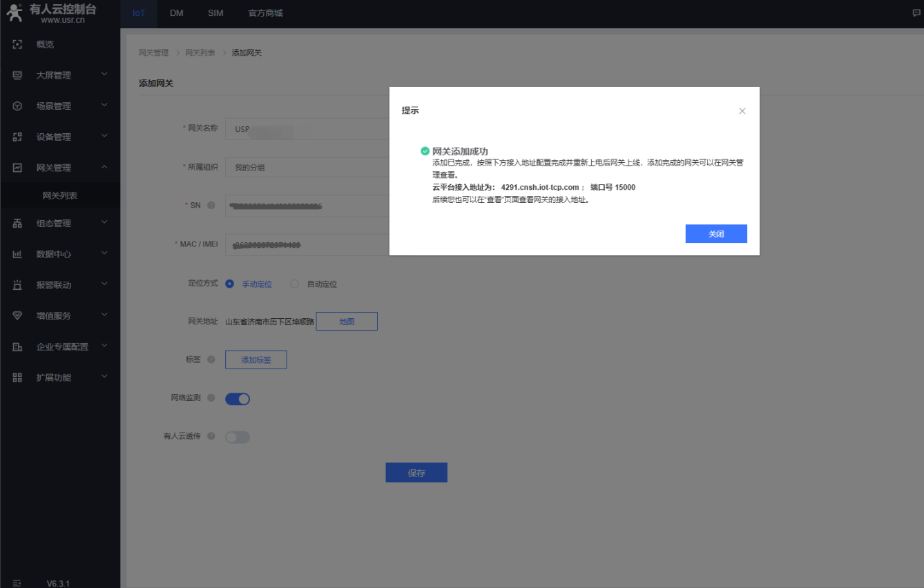924x588 pixels.
Task: Click the 关闭 button in dialog
Action: click(715, 234)
